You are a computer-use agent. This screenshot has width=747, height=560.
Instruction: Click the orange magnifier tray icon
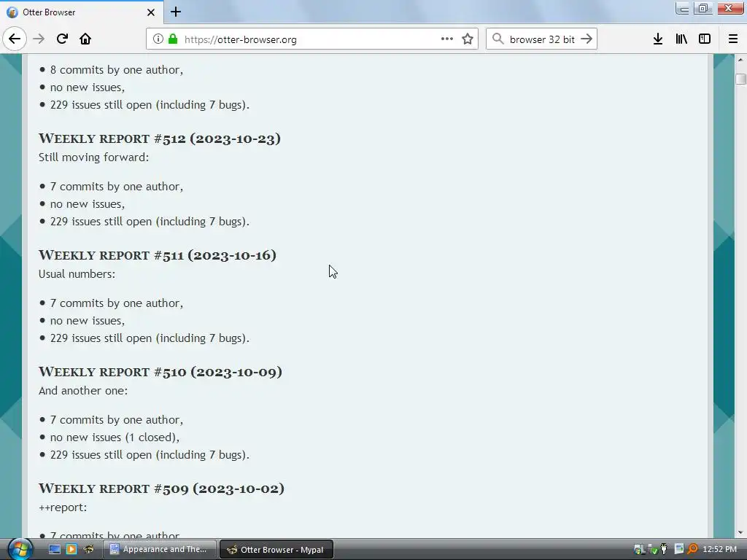(x=692, y=550)
